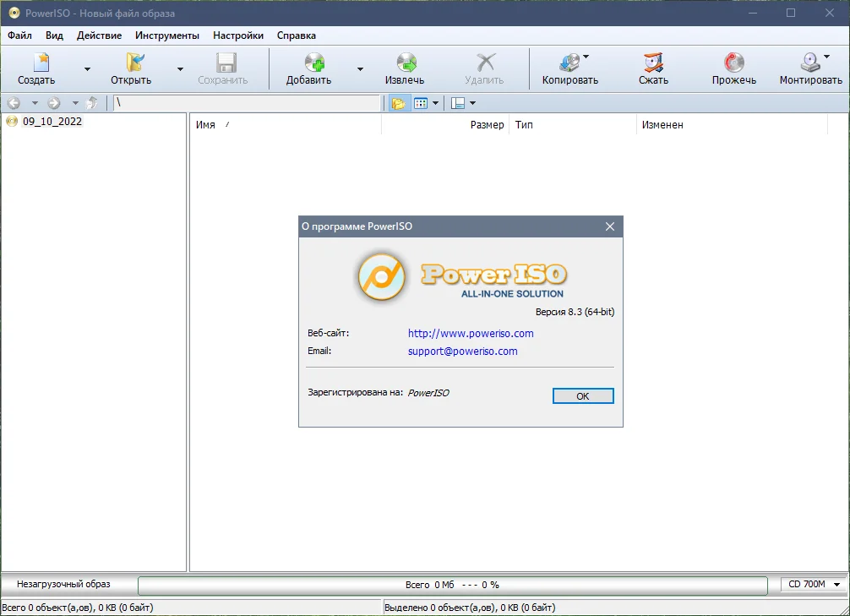Expand the Открыть dropdown arrow

point(180,68)
